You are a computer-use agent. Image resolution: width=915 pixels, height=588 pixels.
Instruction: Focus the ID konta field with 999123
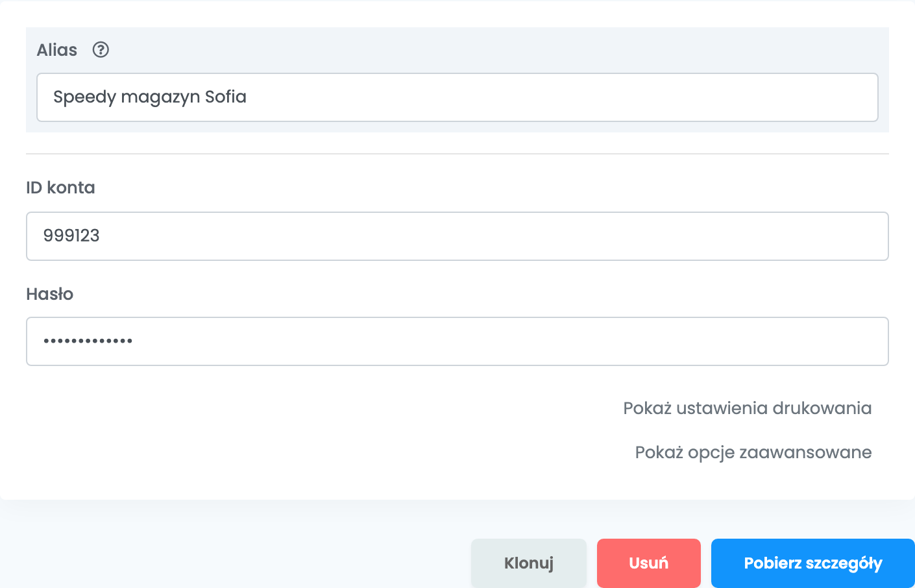457,236
